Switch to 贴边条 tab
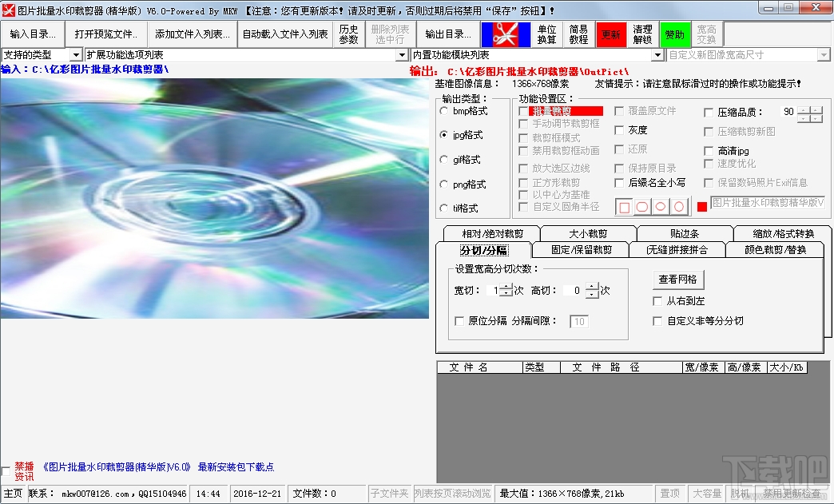The height and width of the screenshot is (504, 834). point(685,234)
